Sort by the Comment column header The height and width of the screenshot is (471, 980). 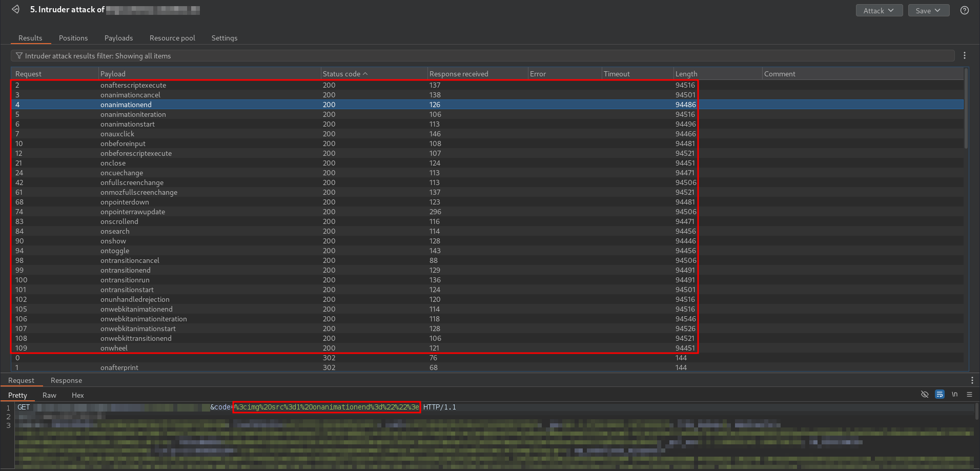click(x=863, y=74)
